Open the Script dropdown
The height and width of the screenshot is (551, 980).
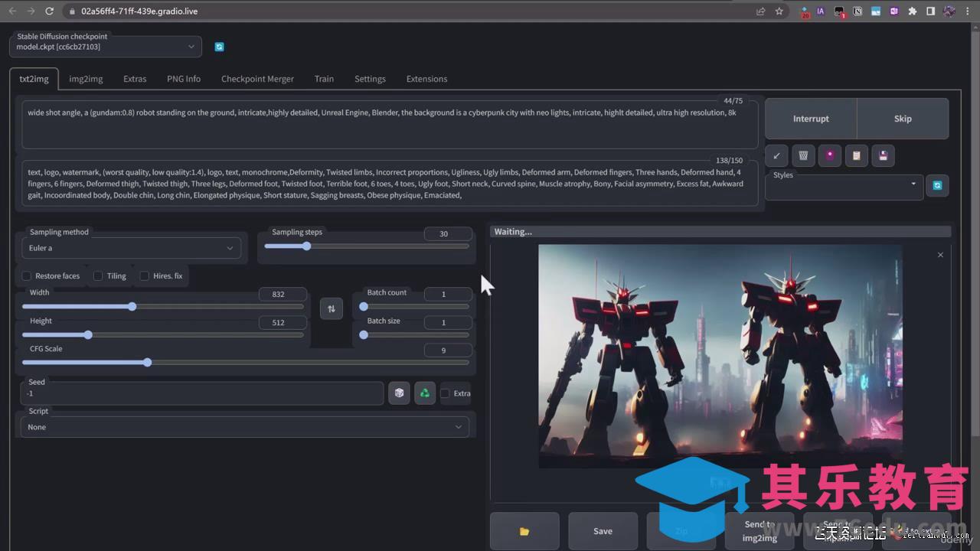[244, 427]
